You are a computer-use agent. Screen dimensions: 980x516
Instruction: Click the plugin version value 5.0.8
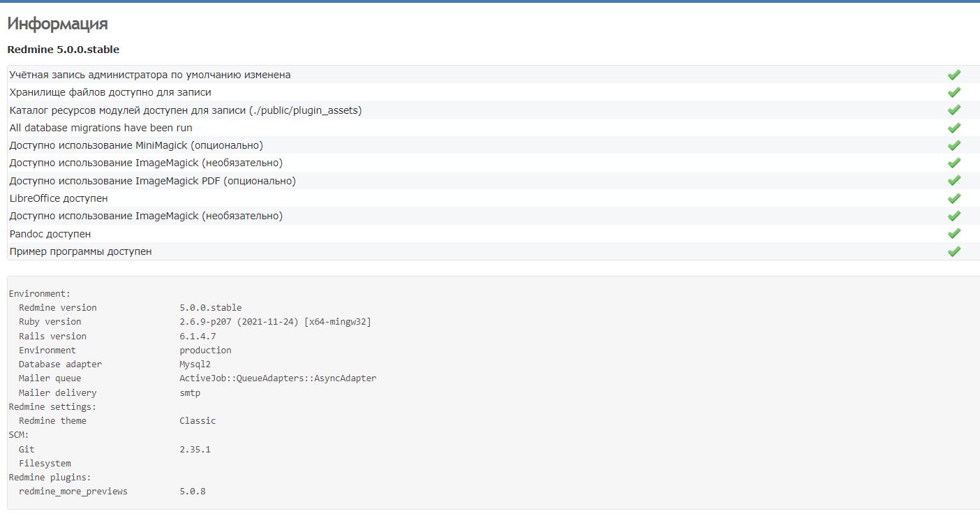click(x=193, y=492)
